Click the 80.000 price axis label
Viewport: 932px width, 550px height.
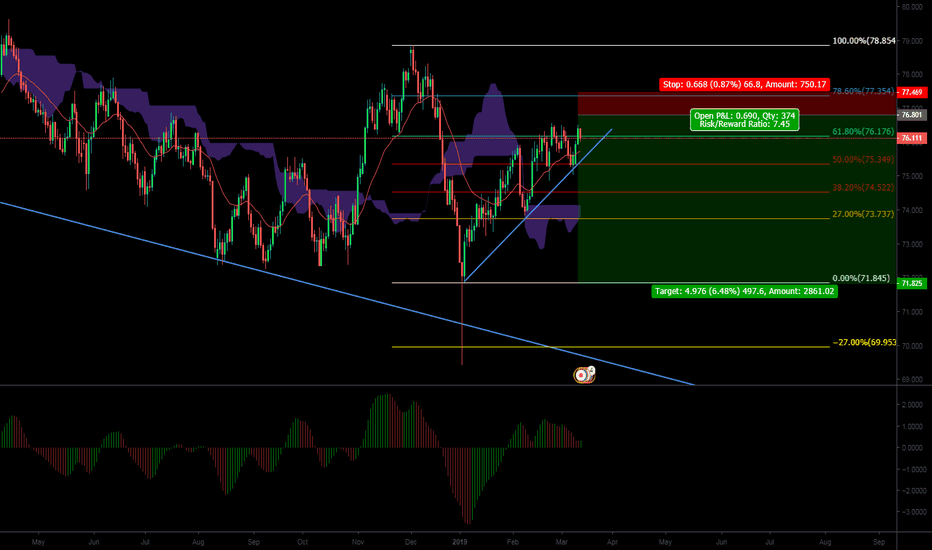(912, 7)
